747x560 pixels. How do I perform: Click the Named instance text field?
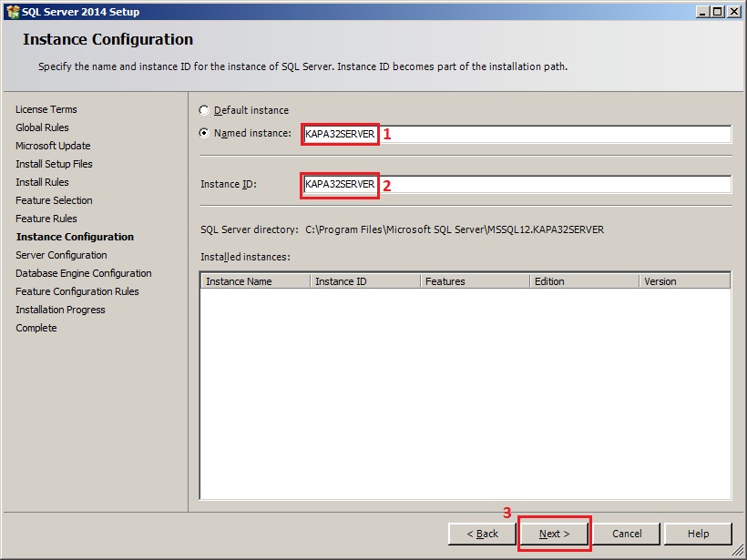tap(517, 134)
